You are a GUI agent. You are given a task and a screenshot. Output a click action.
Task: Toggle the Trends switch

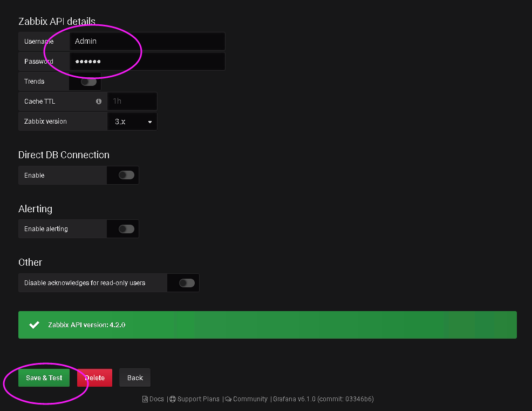89,82
